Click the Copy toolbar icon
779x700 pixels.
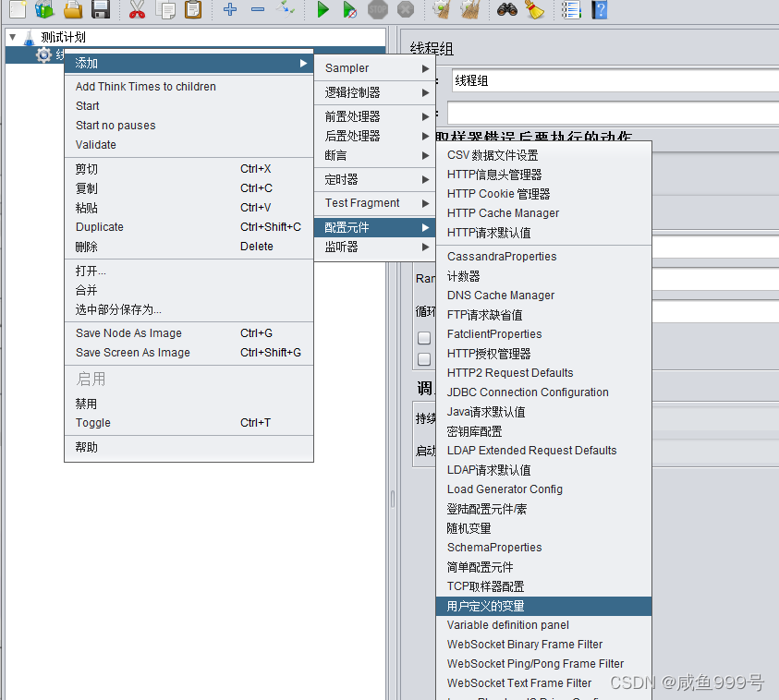165,9
